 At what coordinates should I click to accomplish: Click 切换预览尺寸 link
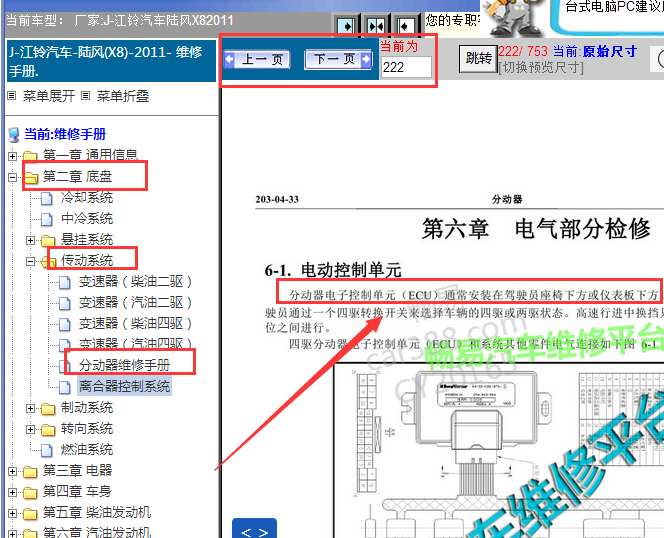(x=541, y=67)
